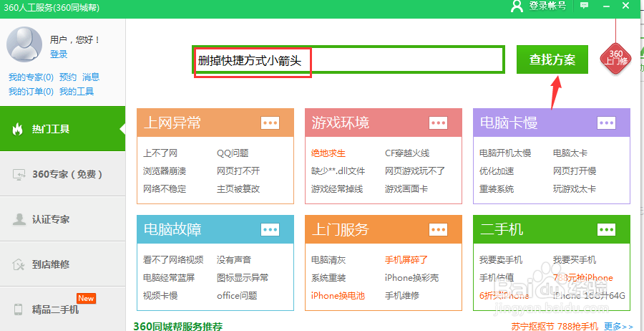The width and height of the screenshot is (644, 331).
Task: Click the problem search input field
Action: tap(348, 60)
